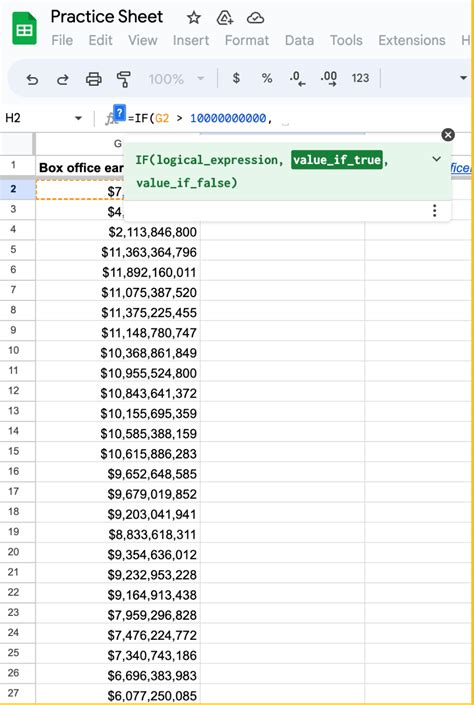Image resolution: width=474 pixels, height=705 pixels.
Task: Collapse the IF formula help details
Action: tap(436, 159)
